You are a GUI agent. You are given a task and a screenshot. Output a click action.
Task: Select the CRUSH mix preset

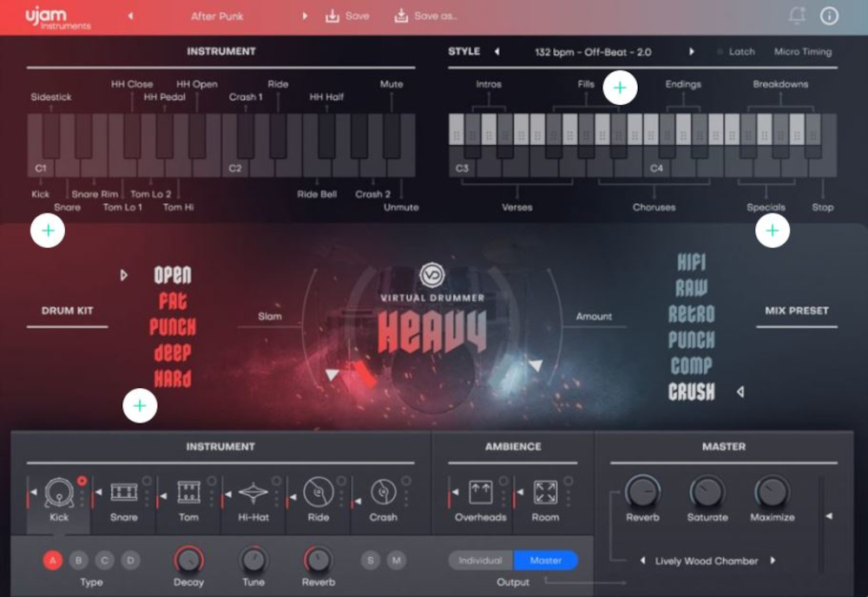coord(692,391)
